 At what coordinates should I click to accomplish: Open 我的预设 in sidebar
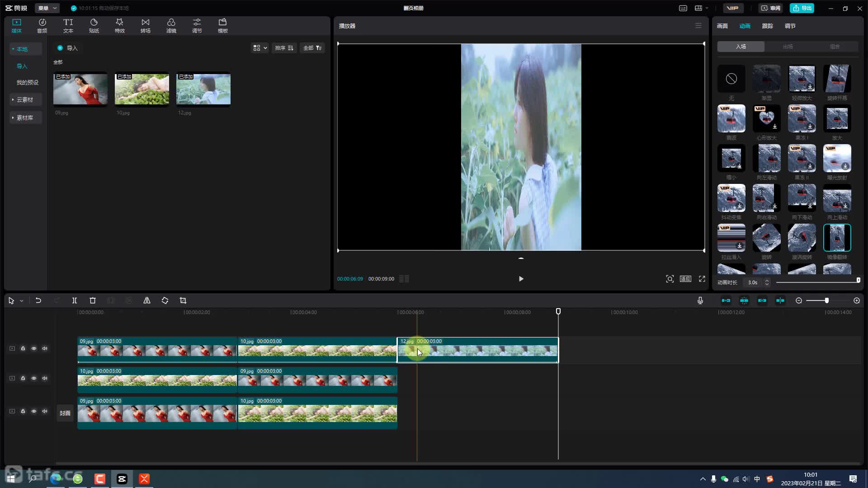tap(28, 82)
